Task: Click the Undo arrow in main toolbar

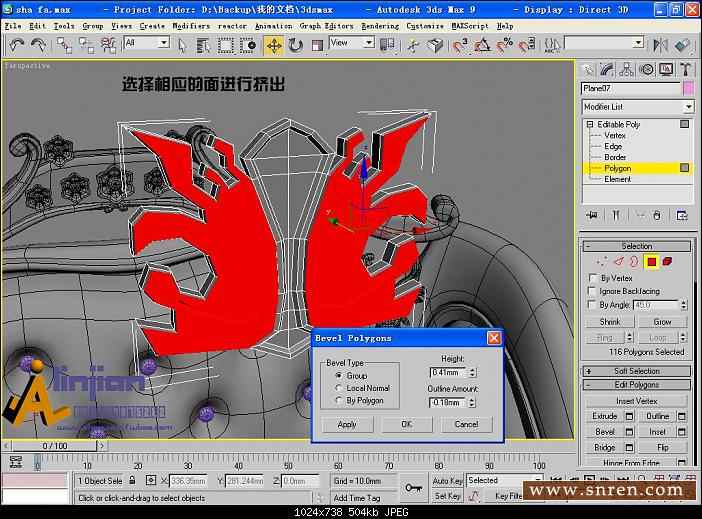Action: pyautogui.click(x=16, y=45)
